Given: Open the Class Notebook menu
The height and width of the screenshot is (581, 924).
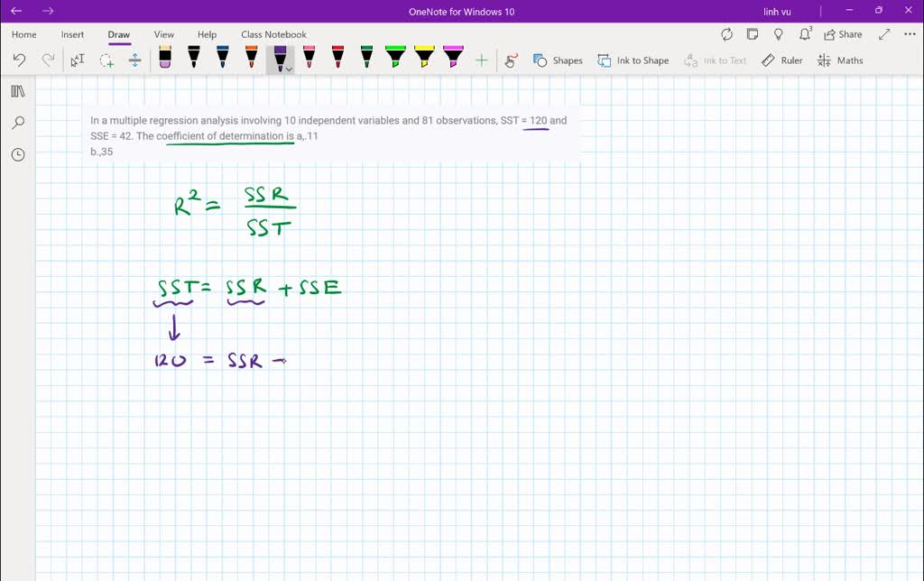Looking at the screenshot, I should pos(273,34).
